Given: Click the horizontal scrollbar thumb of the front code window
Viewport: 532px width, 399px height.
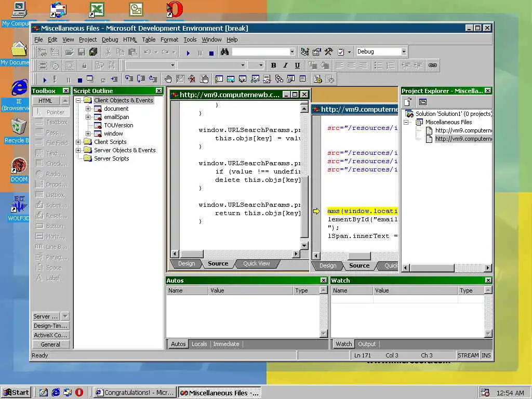Looking at the screenshot, I should [192, 254].
